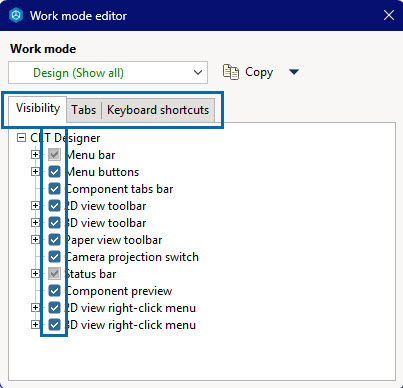Uncheck the 3D view toolbar checkbox

(54, 223)
